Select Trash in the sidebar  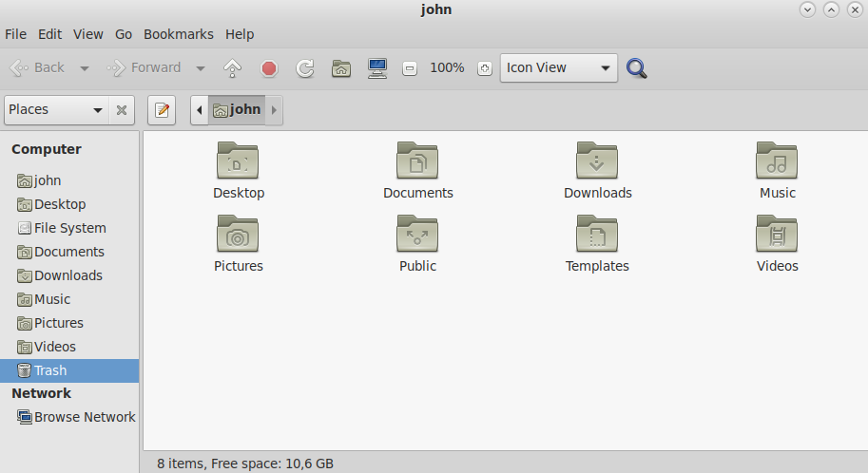click(x=50, y=370)
